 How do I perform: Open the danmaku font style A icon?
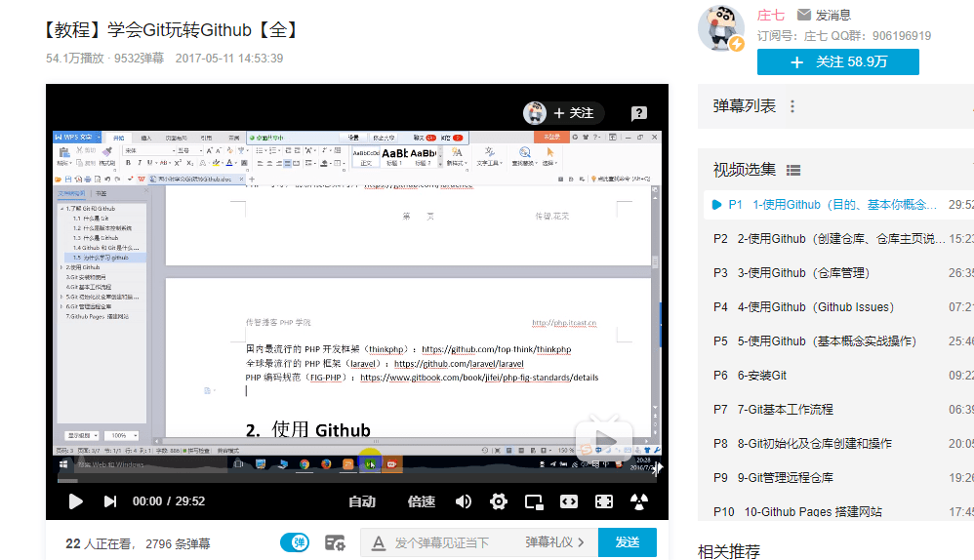[379, 543]
